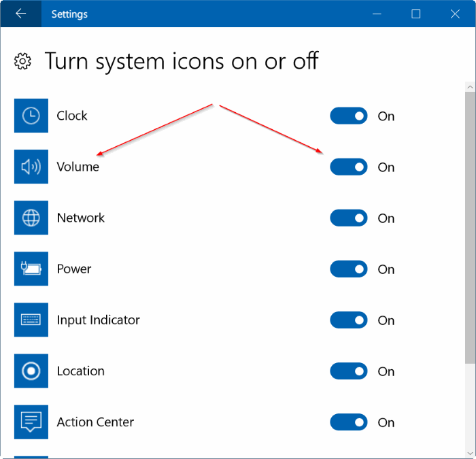Click the Action Center label
The width and height of the screenshot is (476, 459).
[x=95, y=422]
